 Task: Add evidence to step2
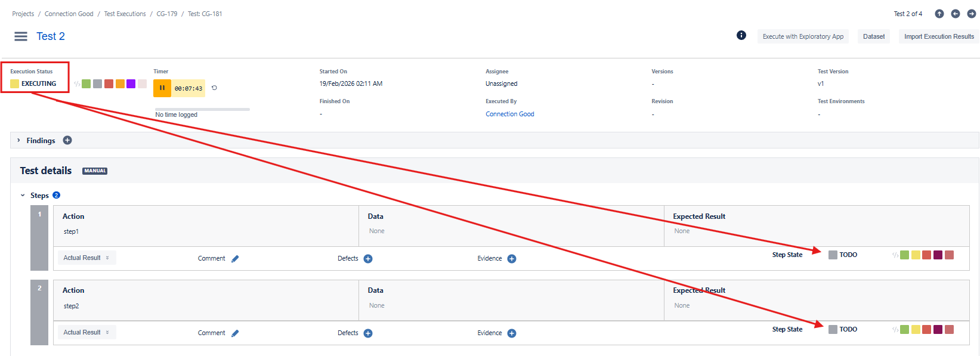click(512, 333)
